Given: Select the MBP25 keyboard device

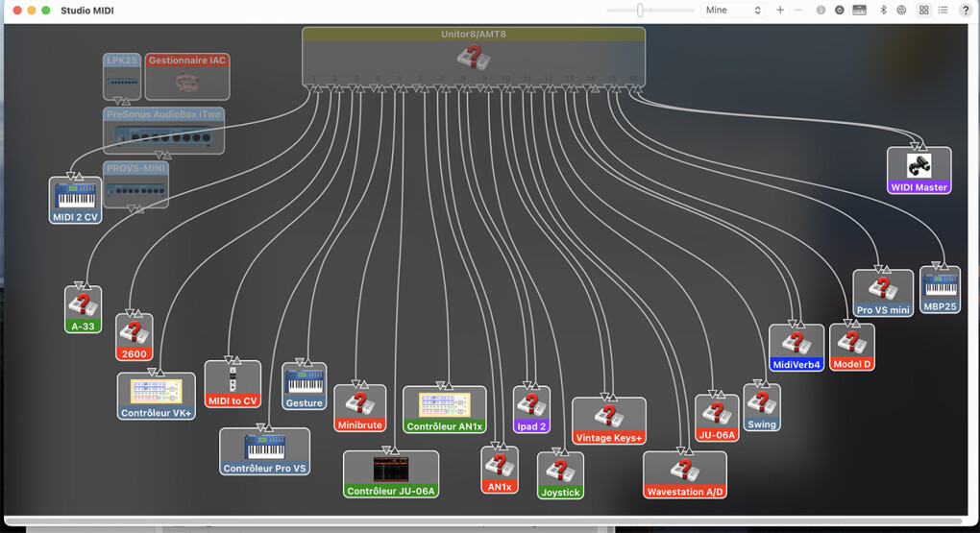Looking at the screenshot, I should (940, 290).
